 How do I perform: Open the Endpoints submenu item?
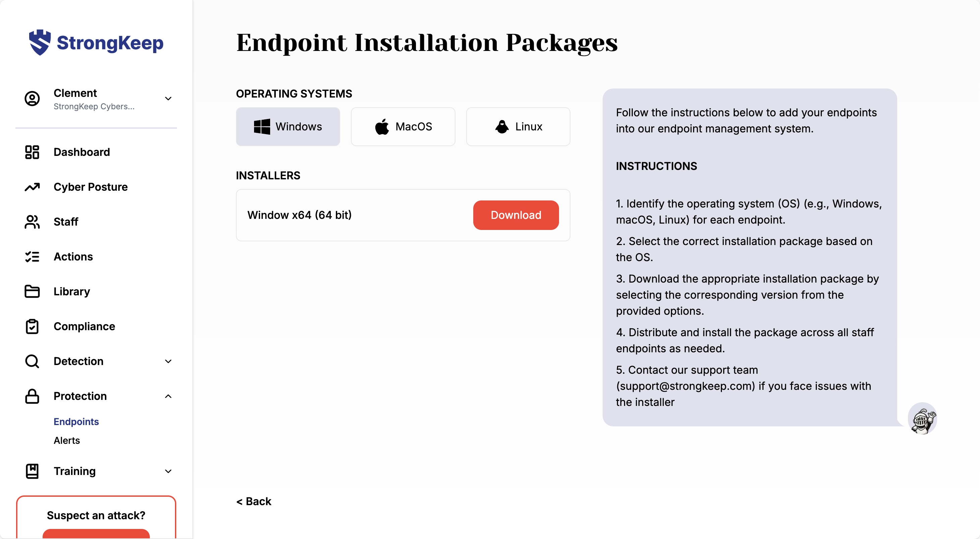coord(76,421)
